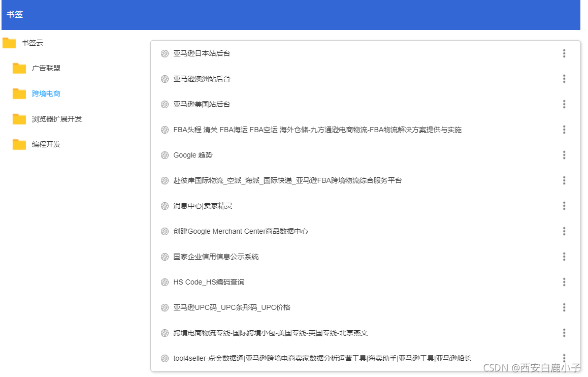Click globe favicon beside HS Code_HS编码查询

click(x=165, y=282)
